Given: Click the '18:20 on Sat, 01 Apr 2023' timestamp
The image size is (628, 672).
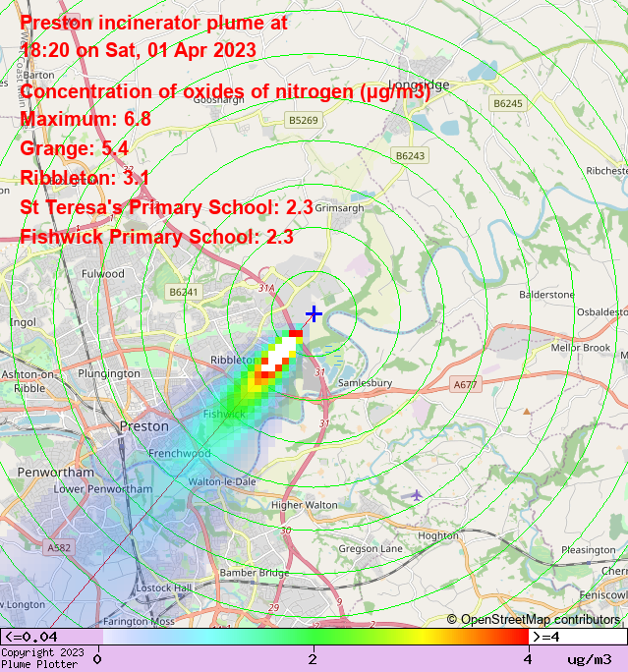Looking at the screenshot, I should pos(138,50).
